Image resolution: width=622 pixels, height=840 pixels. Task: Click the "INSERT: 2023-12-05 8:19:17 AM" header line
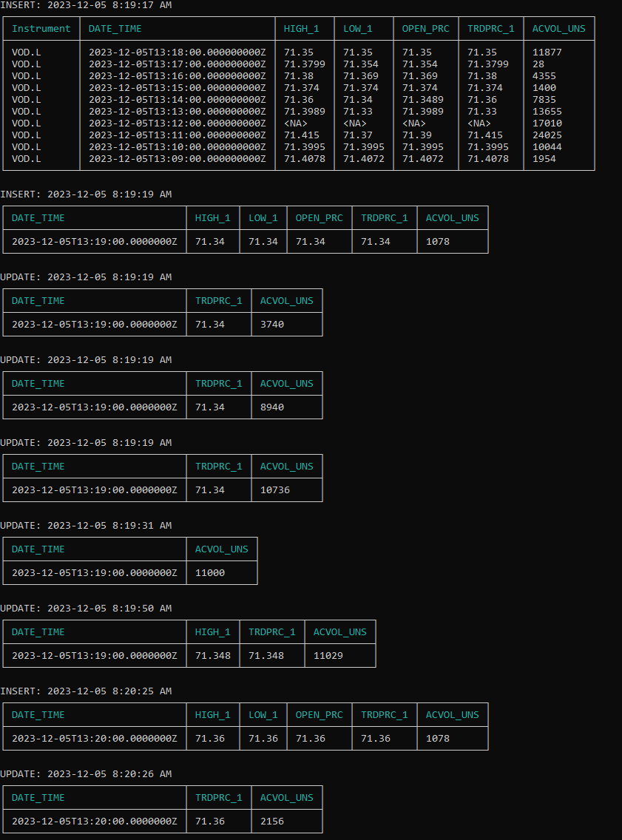[x=86, y=5]
